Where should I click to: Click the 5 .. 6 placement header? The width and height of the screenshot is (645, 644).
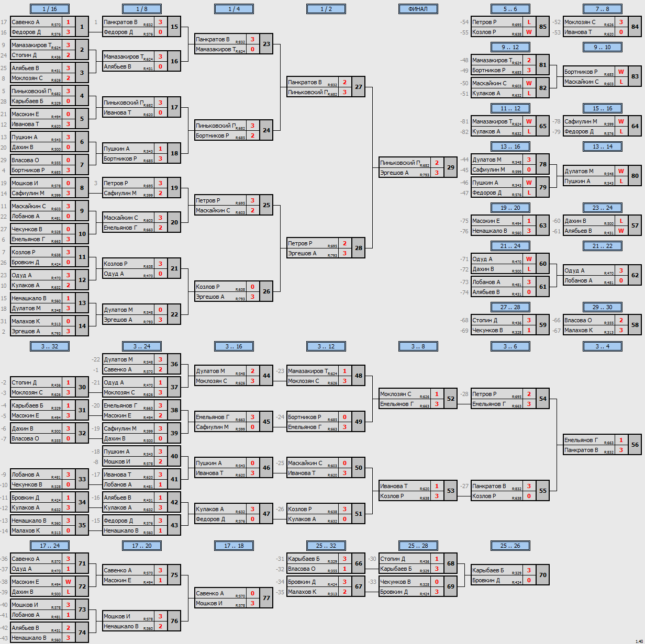pos(510,9)
